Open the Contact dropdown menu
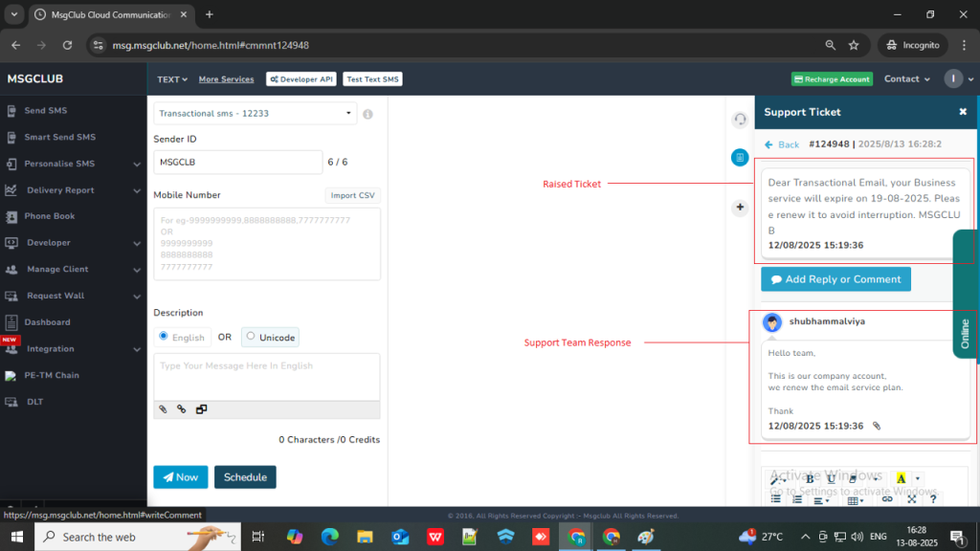980x551 pixels. tap(907, 79)
